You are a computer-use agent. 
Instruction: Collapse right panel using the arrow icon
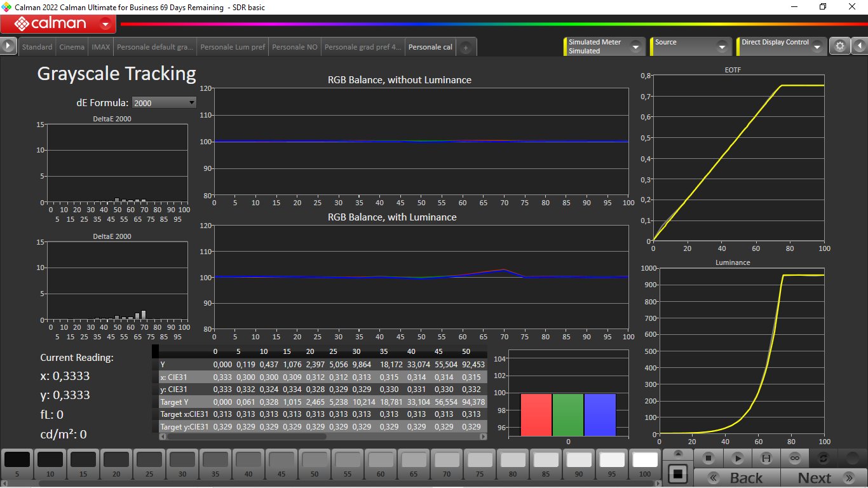859,46
